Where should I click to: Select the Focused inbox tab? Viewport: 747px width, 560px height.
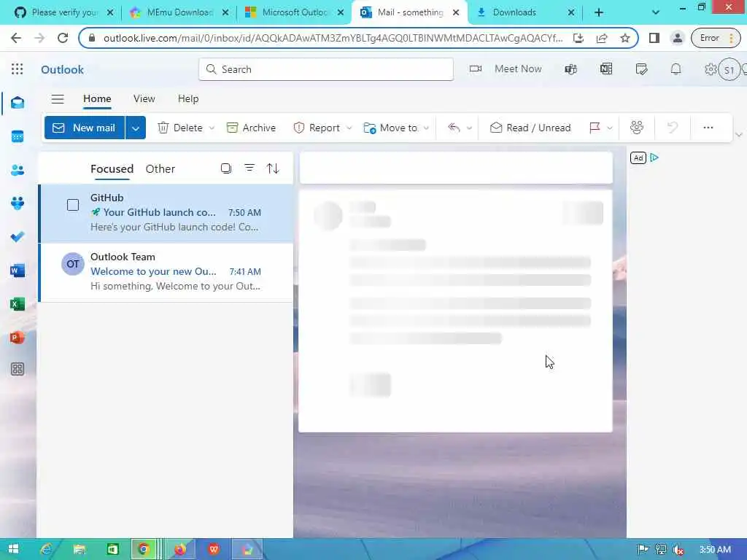coord(112,169)
